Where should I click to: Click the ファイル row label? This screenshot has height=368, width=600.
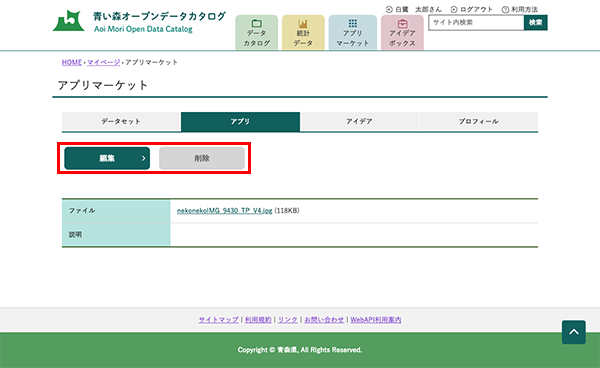[82, 211]
